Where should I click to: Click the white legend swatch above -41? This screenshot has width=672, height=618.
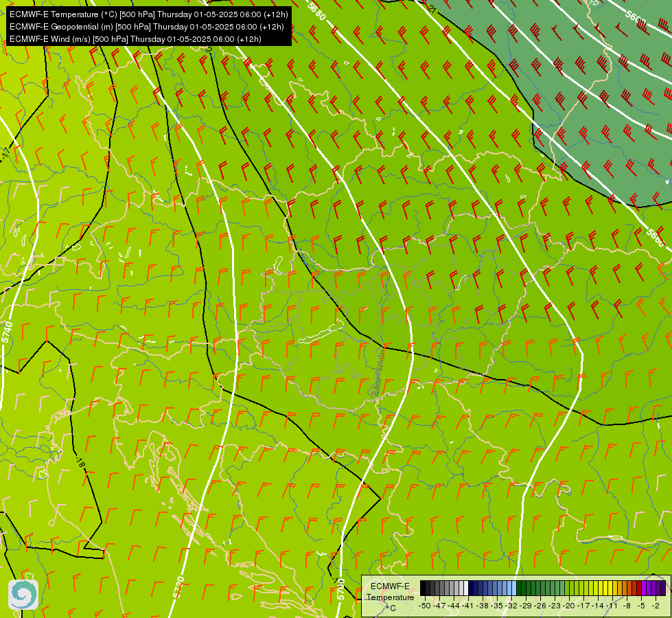pyautogui.click(x=466, y=588)
